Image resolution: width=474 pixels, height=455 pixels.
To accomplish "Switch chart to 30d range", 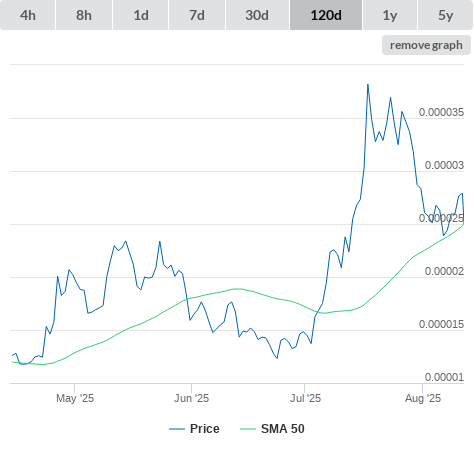I will click(257, 15).
